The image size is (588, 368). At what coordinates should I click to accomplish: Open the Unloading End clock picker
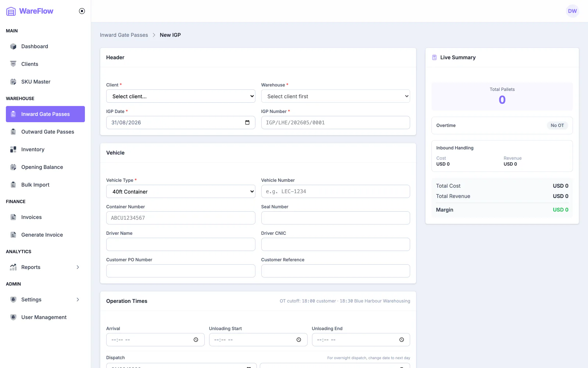(402, 340)
